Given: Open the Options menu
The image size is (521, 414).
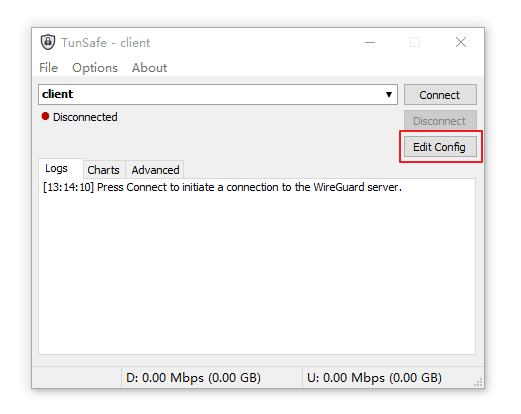Looking at the screenshot, I should coord(95,68).
